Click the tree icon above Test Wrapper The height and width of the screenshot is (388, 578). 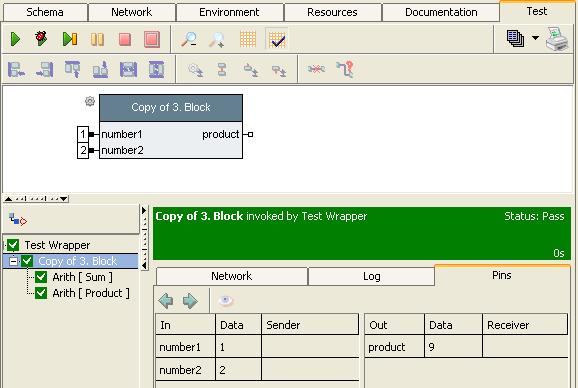[18, 219]
